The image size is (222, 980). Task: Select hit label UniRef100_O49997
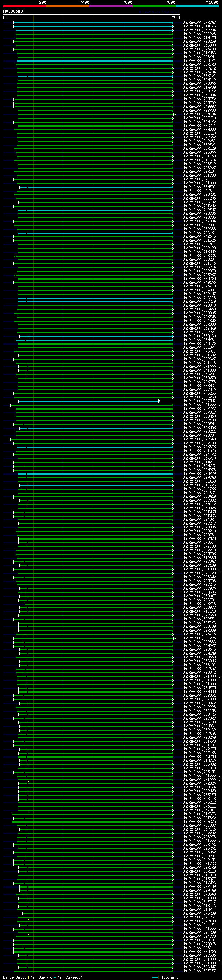pos(199,107)
